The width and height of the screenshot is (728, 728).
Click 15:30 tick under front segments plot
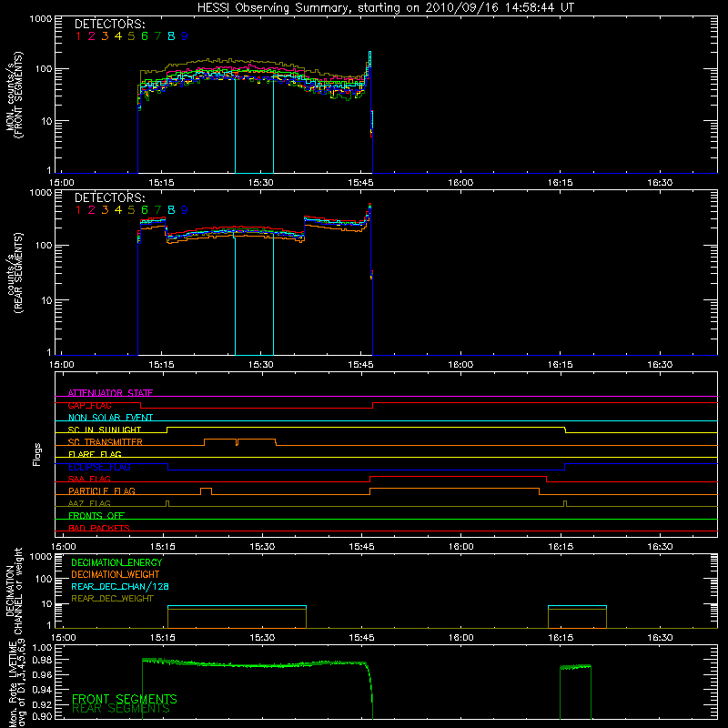tap(261, 183)
